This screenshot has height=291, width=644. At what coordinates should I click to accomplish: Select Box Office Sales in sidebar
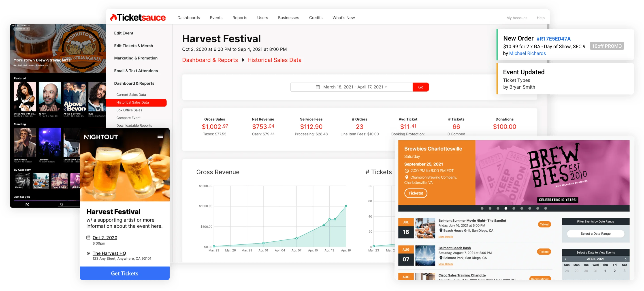point(129,110)
